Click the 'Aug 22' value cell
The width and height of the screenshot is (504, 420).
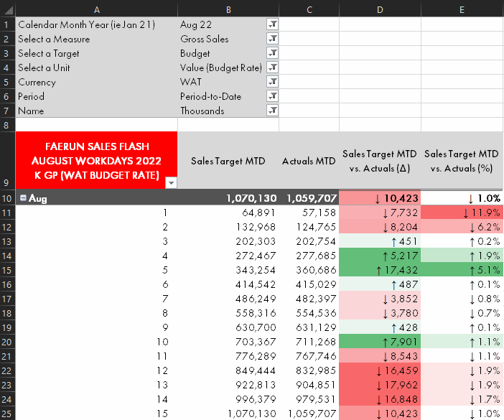pyautogui.click(x=222, y=24)
